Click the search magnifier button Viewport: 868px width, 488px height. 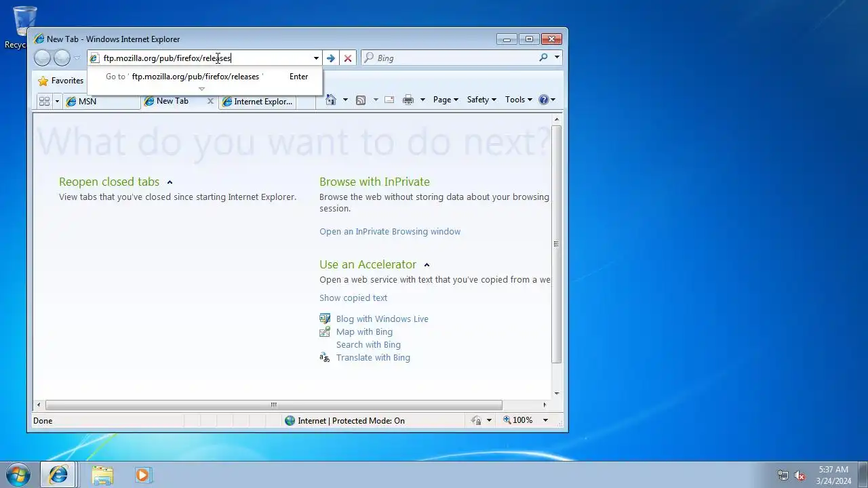coord(543,58)
